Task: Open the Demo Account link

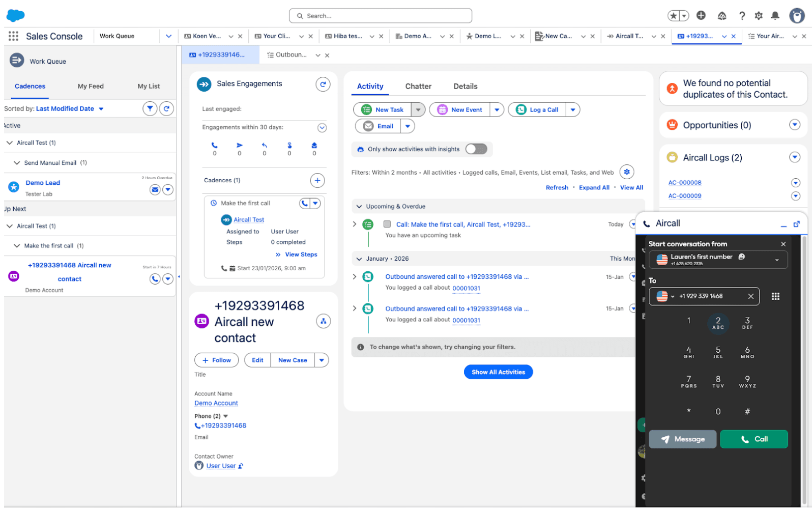Action: 216,403
